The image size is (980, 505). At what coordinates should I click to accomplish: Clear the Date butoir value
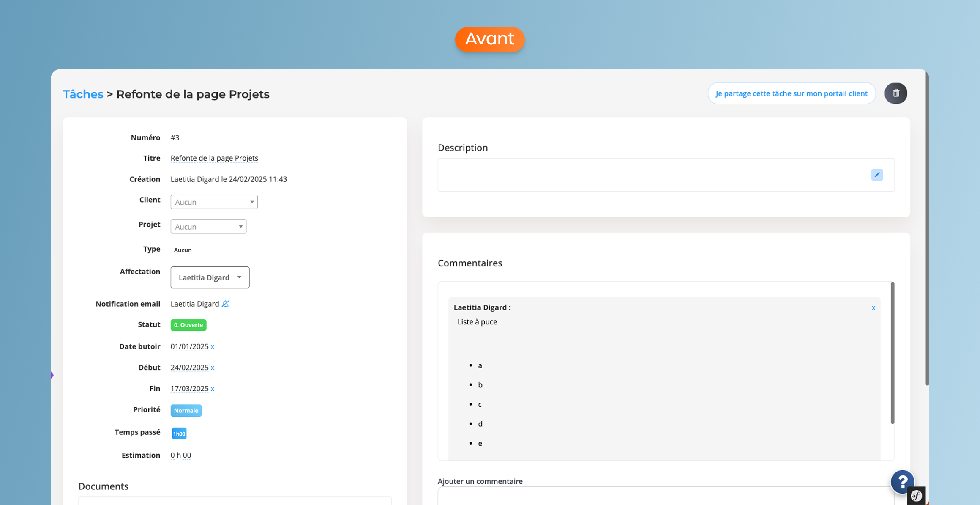[x=213, y=347]
